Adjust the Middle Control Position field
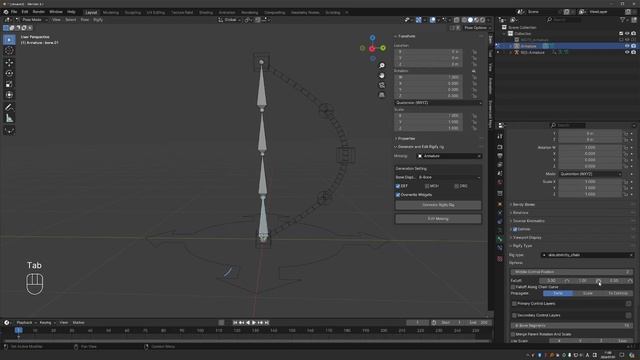Image resolution: width=640 pixels, height=360 pixels. point(571,272)
